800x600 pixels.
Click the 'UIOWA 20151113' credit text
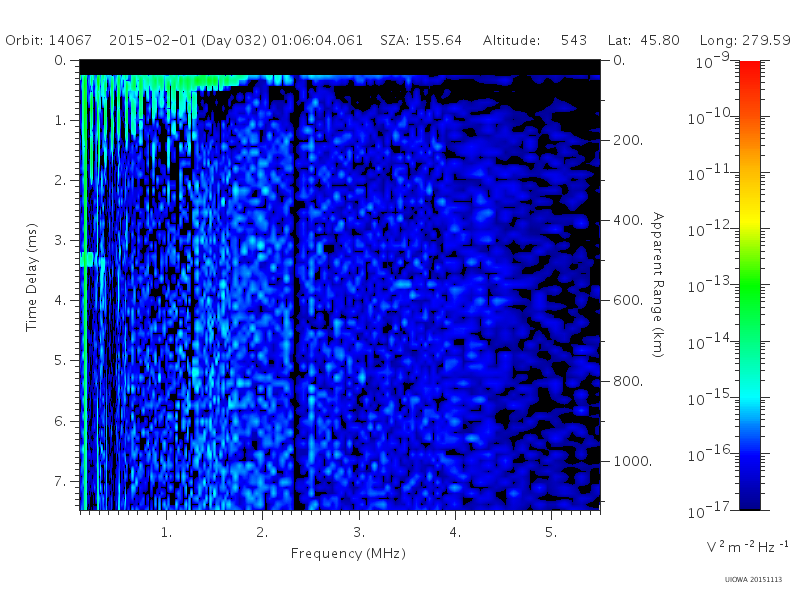pyautogui.click(x=753, y=580)
